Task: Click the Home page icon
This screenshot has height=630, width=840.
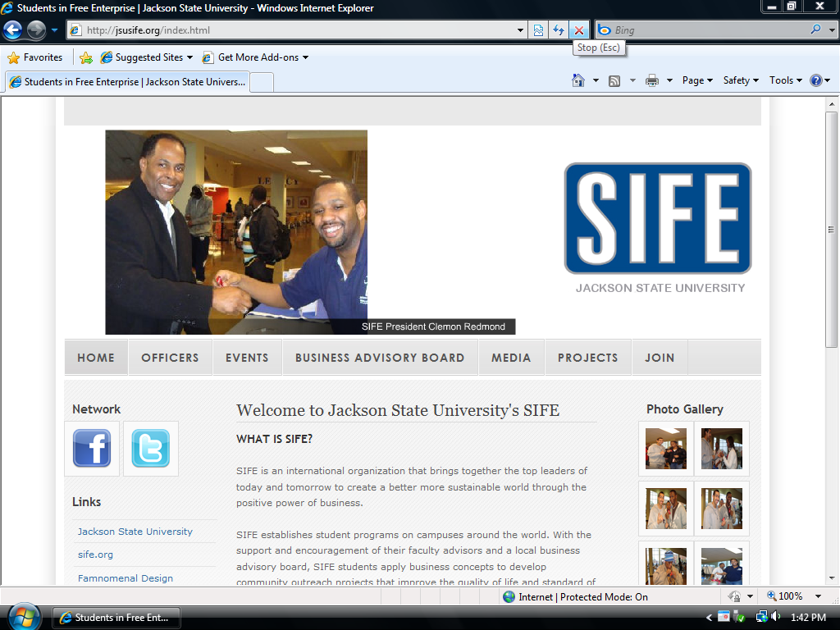Action: coord(578,80)
